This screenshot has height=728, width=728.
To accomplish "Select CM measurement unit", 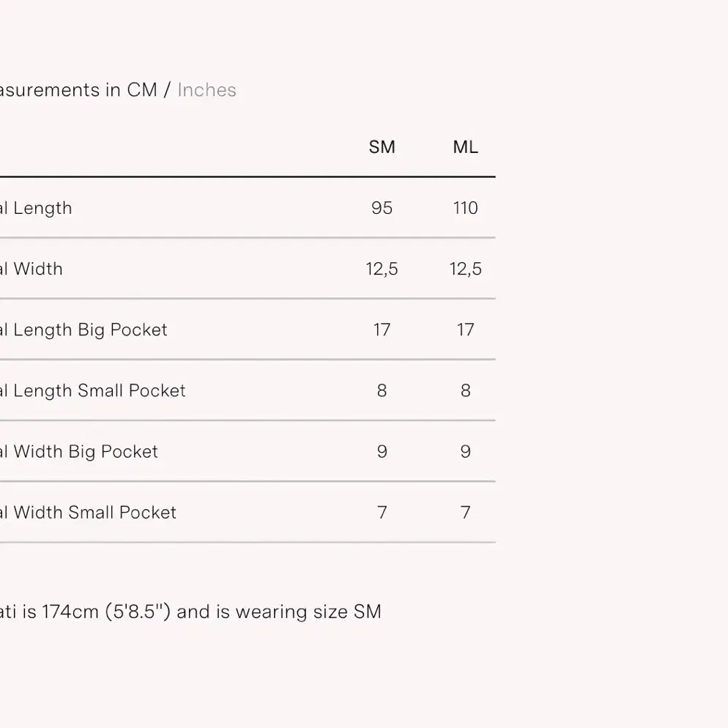I will (x=142, y=90).
